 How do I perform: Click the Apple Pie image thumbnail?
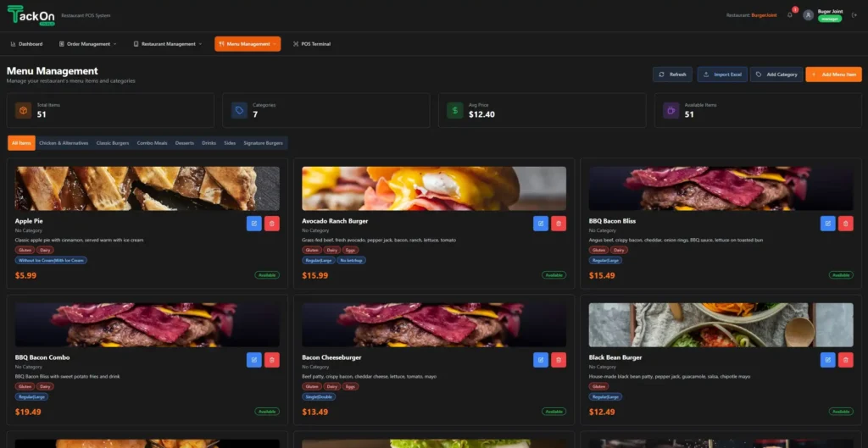coord(147,189)
